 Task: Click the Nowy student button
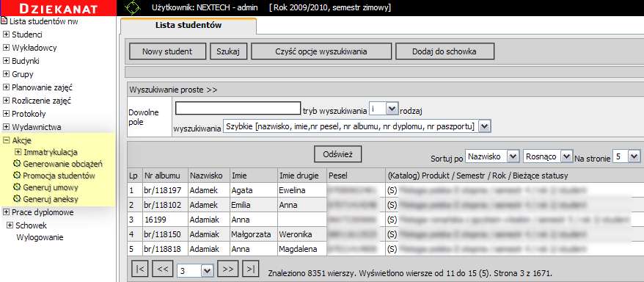coord(167,51)
